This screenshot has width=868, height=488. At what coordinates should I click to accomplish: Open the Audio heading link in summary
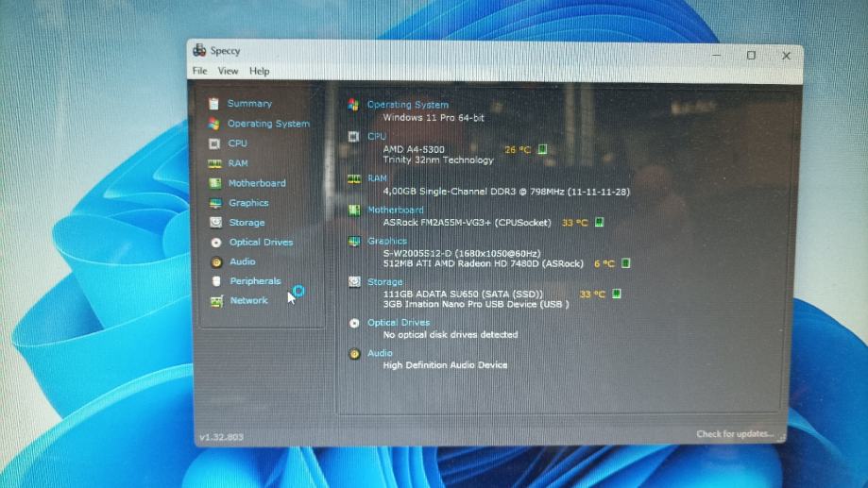pyautogui.click(x=380, y=353)
